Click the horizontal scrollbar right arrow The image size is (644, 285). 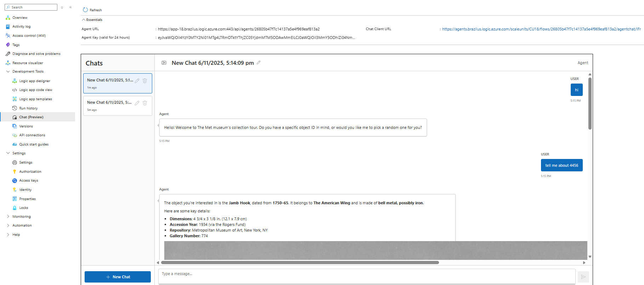coord(584,263)
